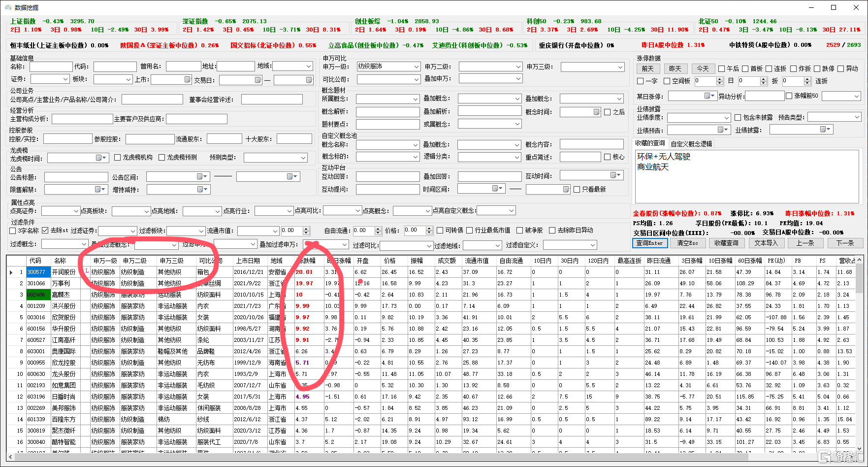Enable 涨幅前50 checkbox
868x467 pixels.
tap(789, 96)
